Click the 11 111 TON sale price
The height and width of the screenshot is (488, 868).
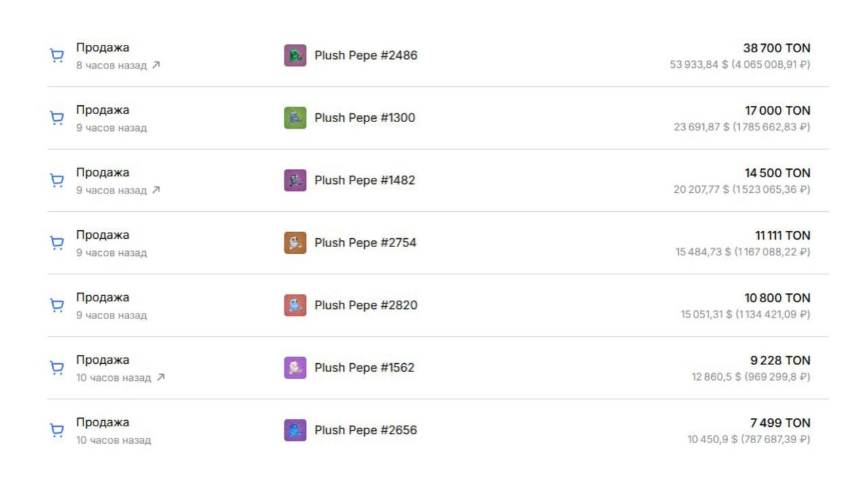pos(783,236)
